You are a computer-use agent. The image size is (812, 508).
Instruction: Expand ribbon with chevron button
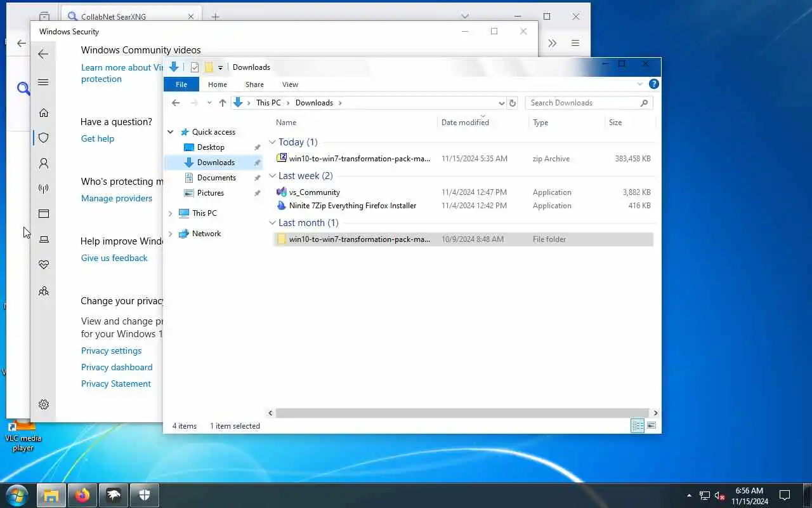[x=639, y=84]
